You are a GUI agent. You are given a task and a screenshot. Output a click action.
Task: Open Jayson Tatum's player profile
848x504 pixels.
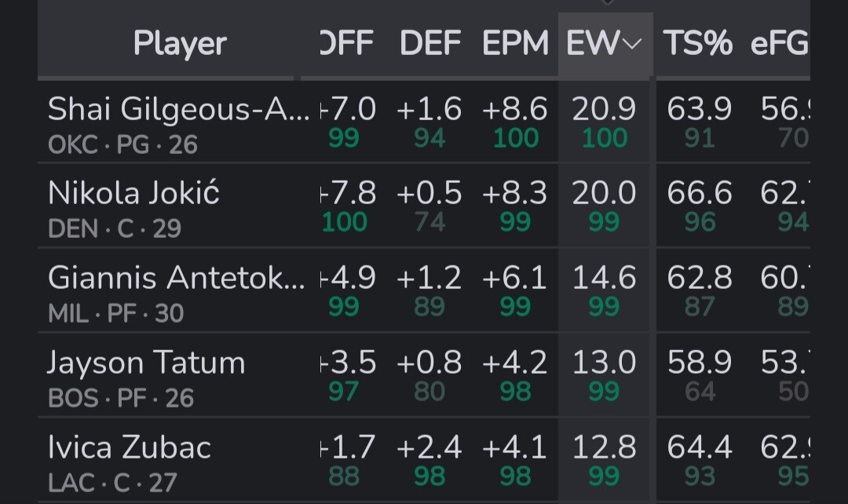pyautogui.click(x=146, y=363)
